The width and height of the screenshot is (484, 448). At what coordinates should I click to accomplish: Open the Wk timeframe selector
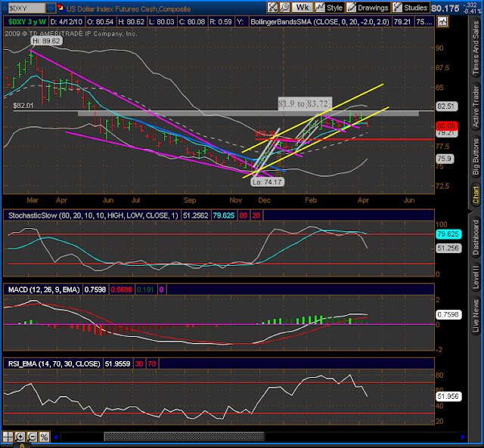pyautogui.click(x=302, y=8)
